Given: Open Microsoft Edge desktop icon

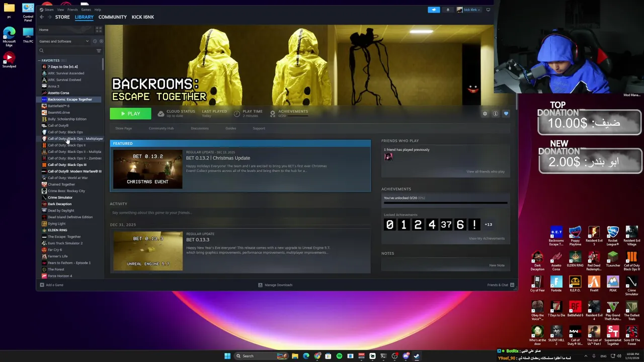Looking at the screenshot, I should [9, 37].
